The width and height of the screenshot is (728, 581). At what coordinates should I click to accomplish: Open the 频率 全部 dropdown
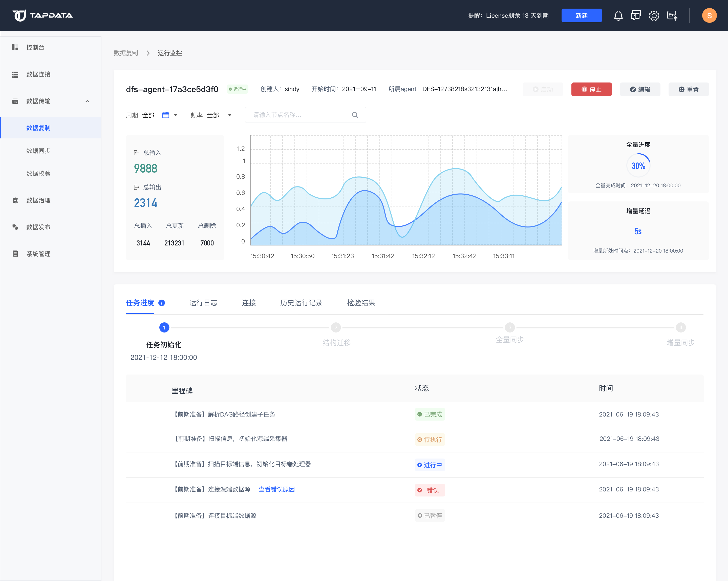230,115
